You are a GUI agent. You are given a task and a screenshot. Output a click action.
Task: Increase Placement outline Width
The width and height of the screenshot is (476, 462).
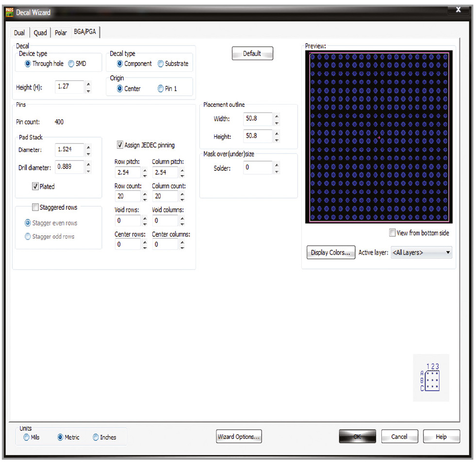point(276,116)
